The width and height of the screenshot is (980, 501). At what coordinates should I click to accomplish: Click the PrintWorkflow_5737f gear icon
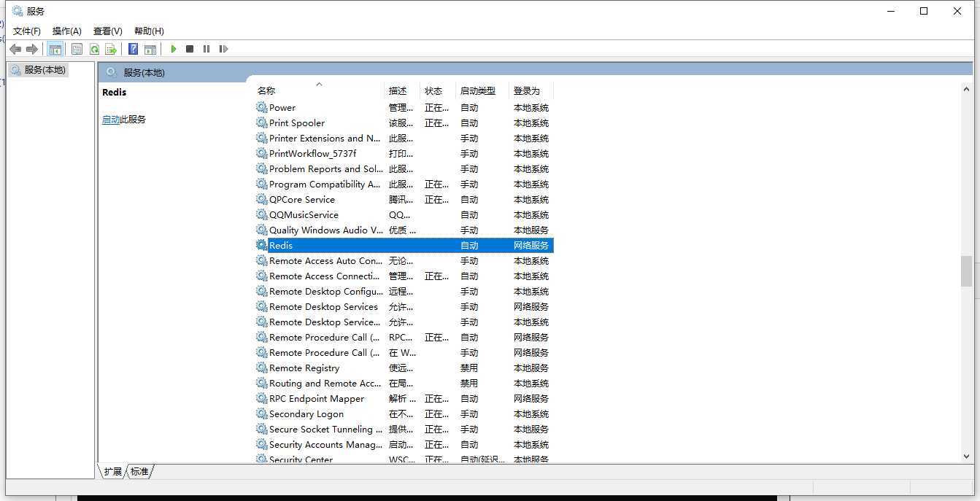[261, 153]
